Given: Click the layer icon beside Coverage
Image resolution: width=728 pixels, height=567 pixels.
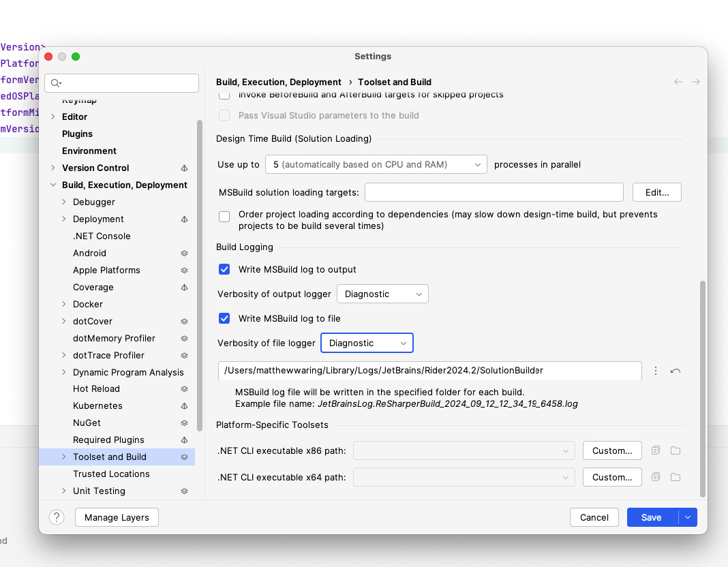Looking at the screenshot, I should pos(184,287).
